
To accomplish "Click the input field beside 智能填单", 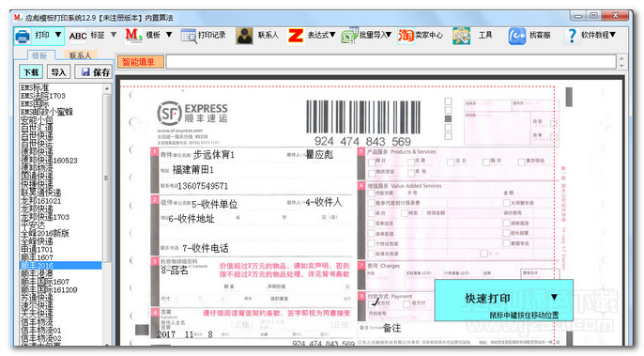I will 391,62.
